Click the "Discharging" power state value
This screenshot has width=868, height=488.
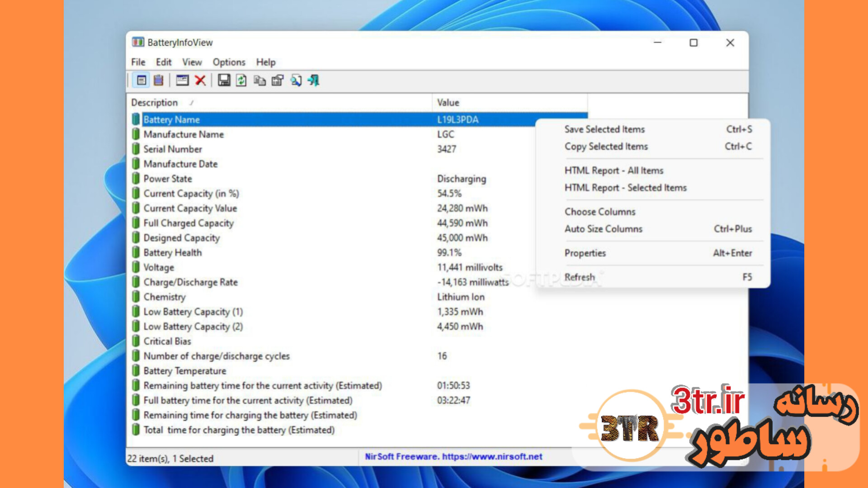462,179
